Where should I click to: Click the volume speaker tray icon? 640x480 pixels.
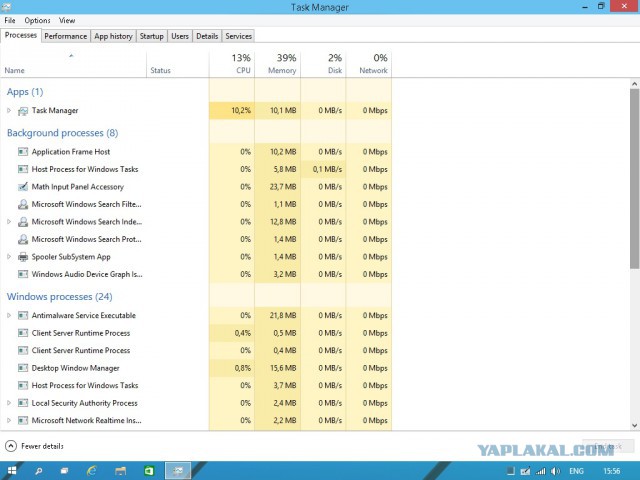click(556, 471)
